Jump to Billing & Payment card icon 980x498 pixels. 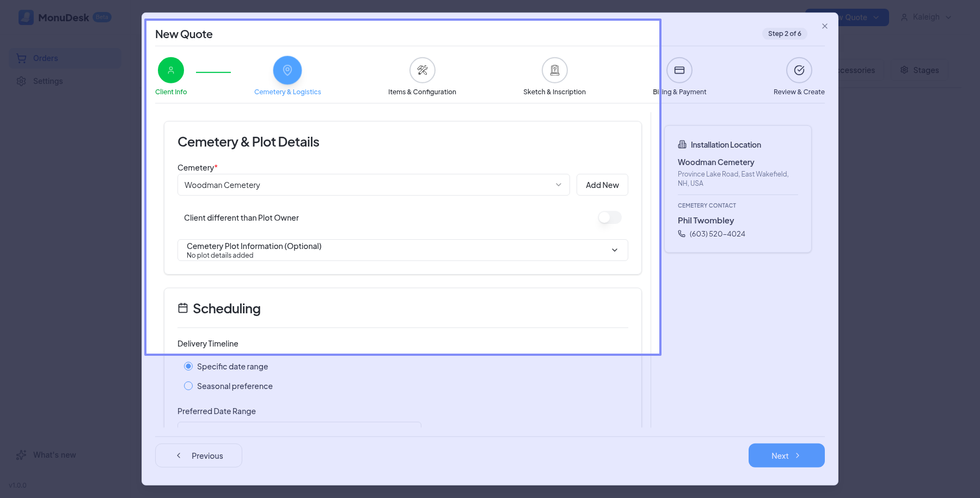click(679, 70)
